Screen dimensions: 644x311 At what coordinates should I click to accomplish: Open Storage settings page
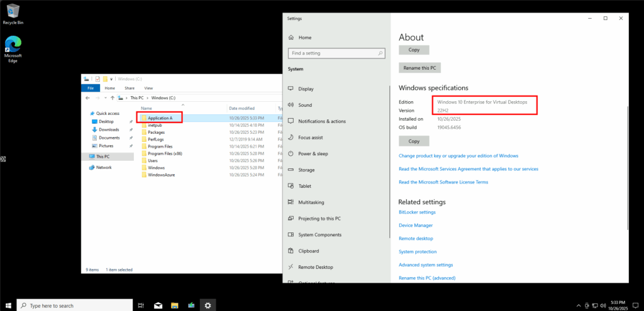tap(306, 170)
